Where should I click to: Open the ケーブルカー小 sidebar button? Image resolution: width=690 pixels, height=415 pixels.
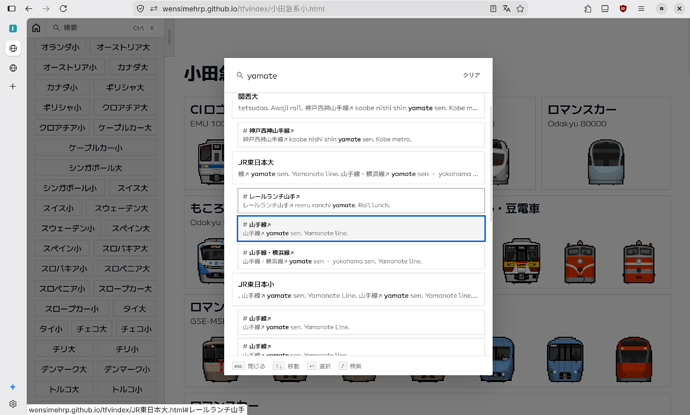coord(95,148)
